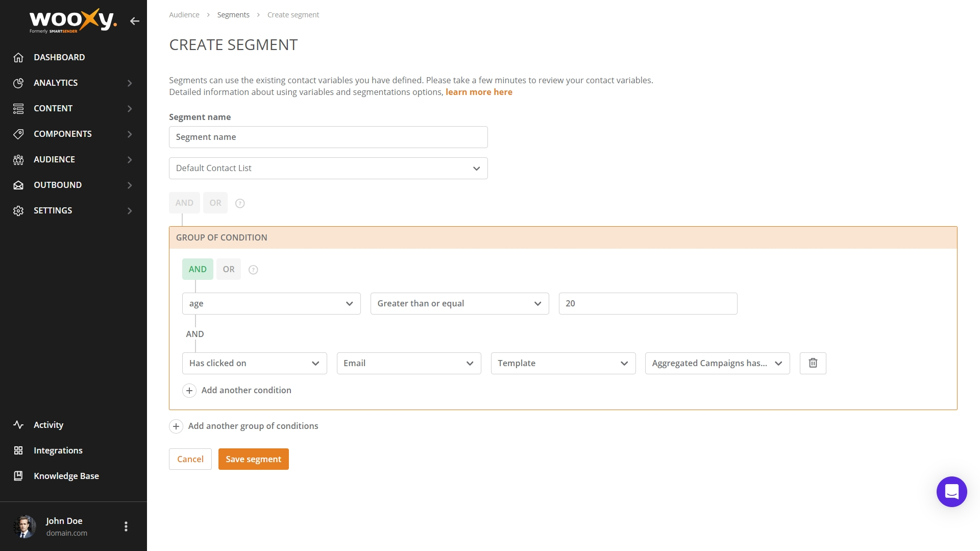Image resolution: width=980 pixels, height=551 pixels.
Task: Click the help icon beside group AND/OR
Action: 253,270
